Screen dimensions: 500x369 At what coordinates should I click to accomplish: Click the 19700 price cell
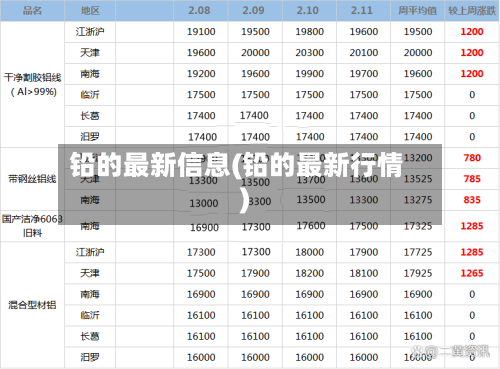(364, 74)
